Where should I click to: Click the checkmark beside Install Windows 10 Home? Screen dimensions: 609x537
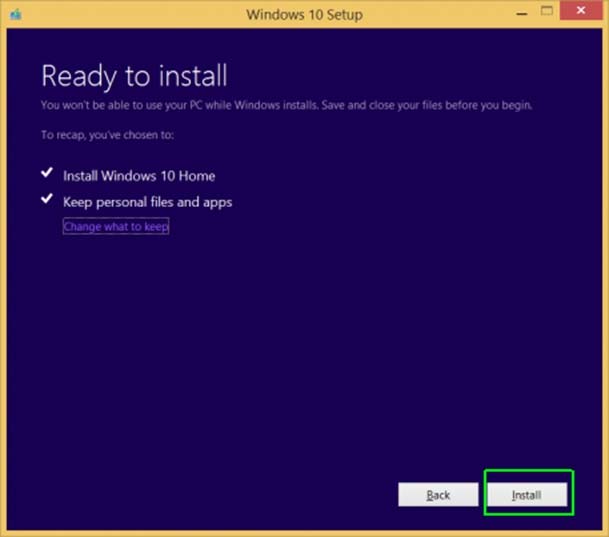pos(47,172)
